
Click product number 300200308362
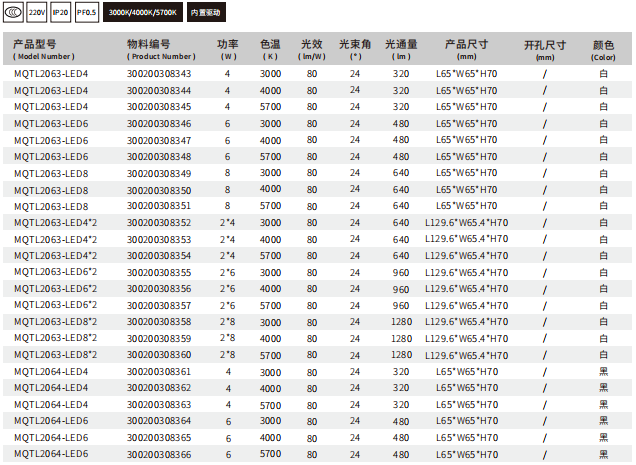159,388
